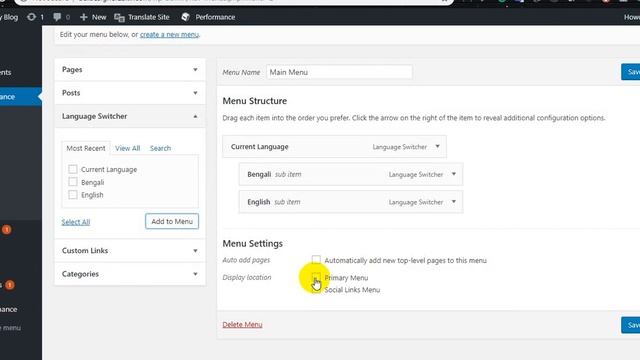Expand English sub item options
This screenshot has width=640, height=360.
pyautogui.click(x=453, y=202)
